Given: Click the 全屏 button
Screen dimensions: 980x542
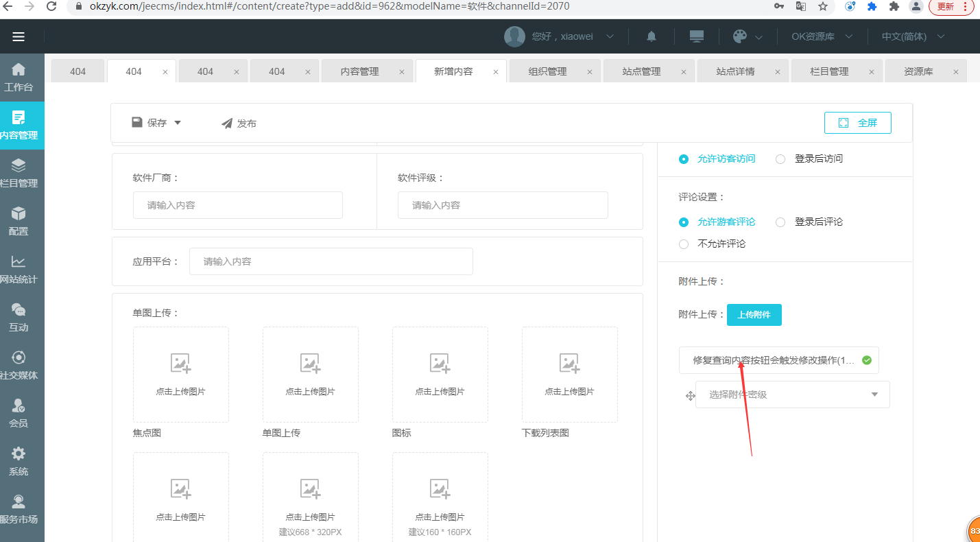Looking at the screenshot, I should pyautogui.click(x=857, y=123).
